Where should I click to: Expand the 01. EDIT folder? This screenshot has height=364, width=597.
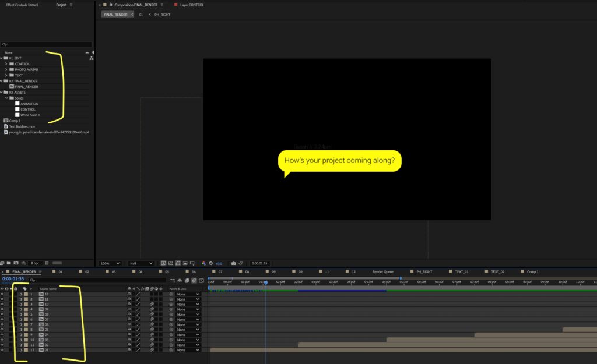(x=3, y=58)
